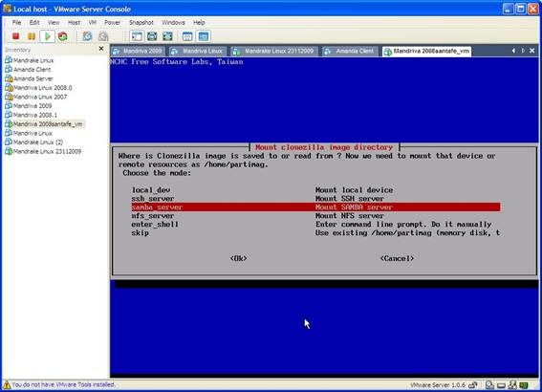
Task: Select Mandriva 2008santafe_vm in the inventory
Action: pos(44,123)
